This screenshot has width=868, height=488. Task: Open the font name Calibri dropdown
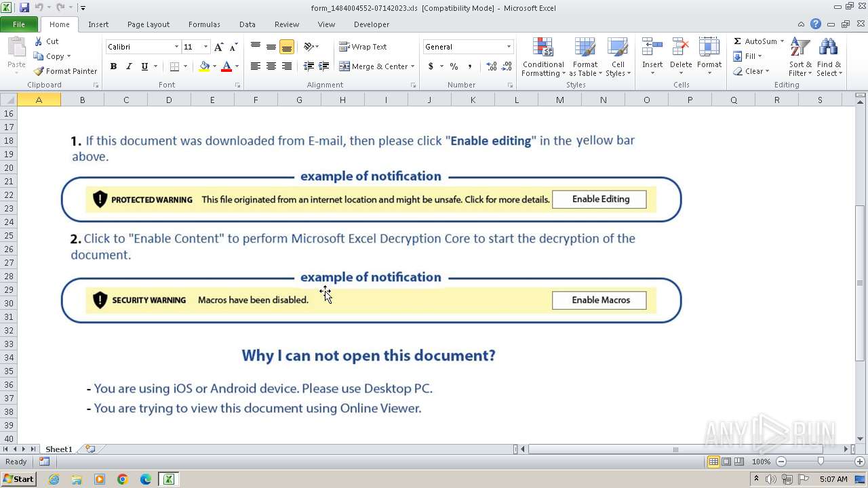[176, 47]
